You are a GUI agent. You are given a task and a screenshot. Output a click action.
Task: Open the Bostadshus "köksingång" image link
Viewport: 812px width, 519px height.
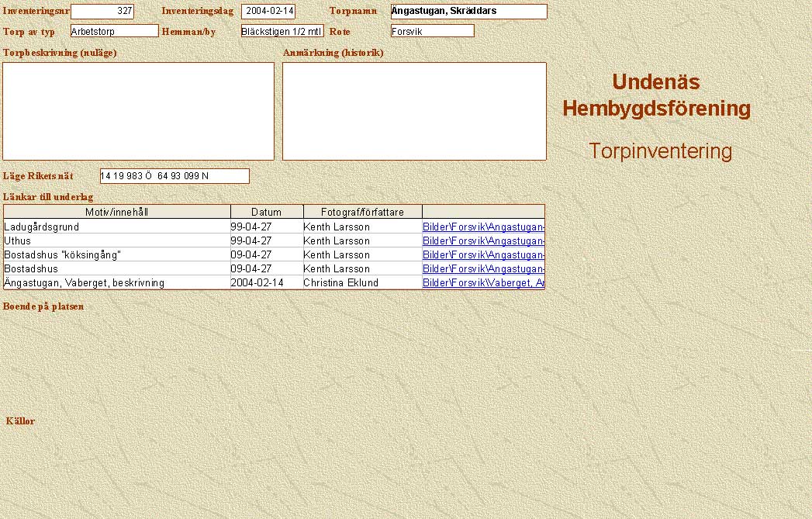[x=483, y=255]
